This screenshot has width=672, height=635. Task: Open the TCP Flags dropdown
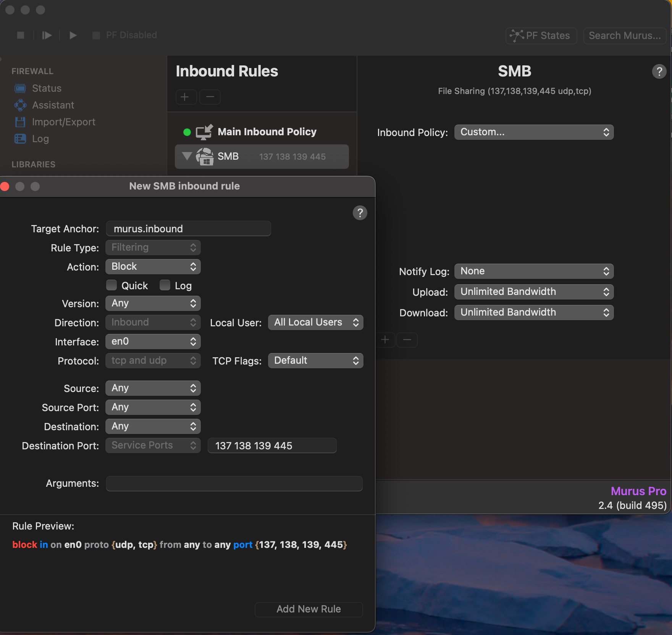(x=316, y=361)
